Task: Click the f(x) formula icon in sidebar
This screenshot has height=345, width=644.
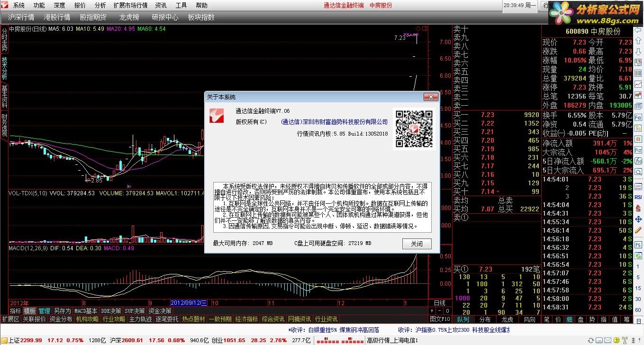Action: (x=638, y=162)
